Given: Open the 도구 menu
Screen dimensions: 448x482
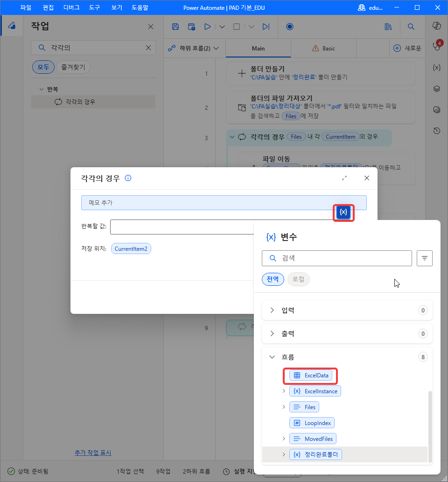Looking at the screenshot, I should click(95, 7).
